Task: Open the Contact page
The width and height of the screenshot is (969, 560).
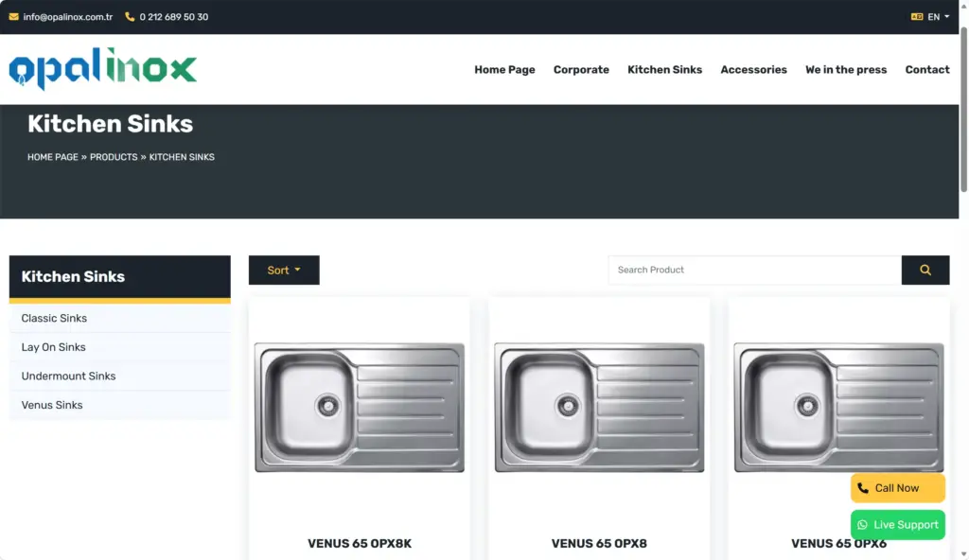Action: [x=927, y=70]
